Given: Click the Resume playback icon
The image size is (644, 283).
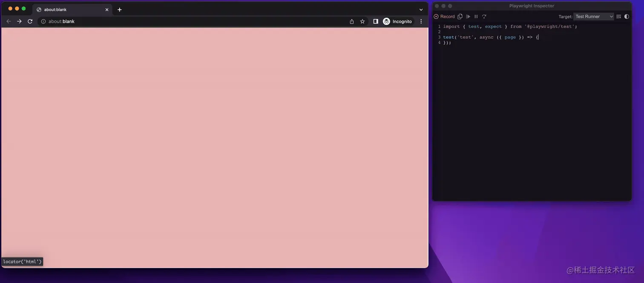Looking at the screenshot, I should (468, 16).
